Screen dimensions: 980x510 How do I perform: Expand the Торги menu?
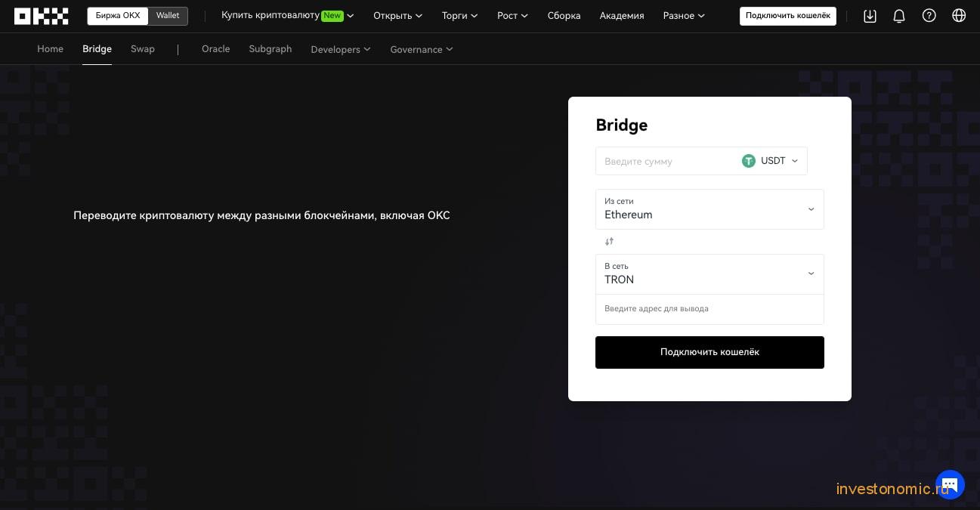click(459, 16)
